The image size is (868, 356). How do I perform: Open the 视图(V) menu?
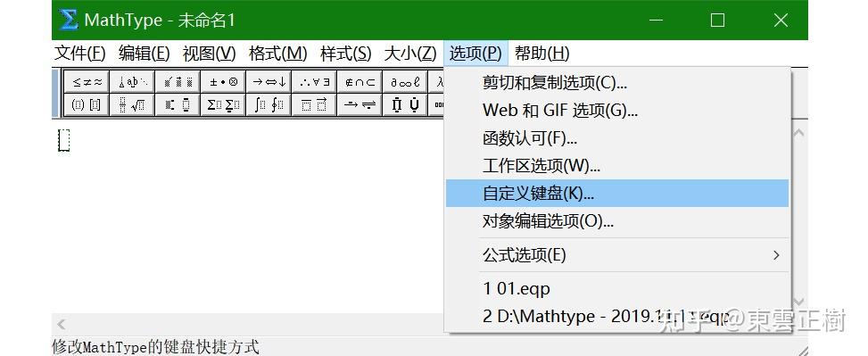(x=210, y=54)
